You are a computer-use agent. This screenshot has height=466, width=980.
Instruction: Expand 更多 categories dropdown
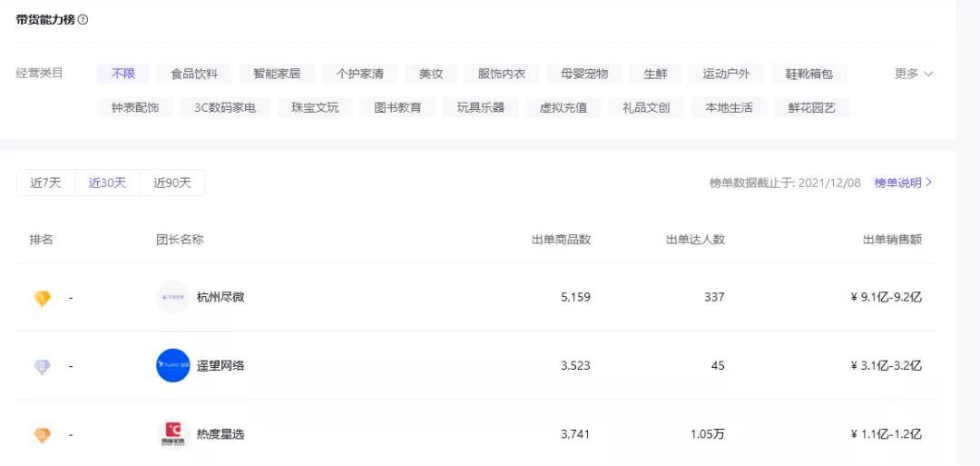(914, 74)
